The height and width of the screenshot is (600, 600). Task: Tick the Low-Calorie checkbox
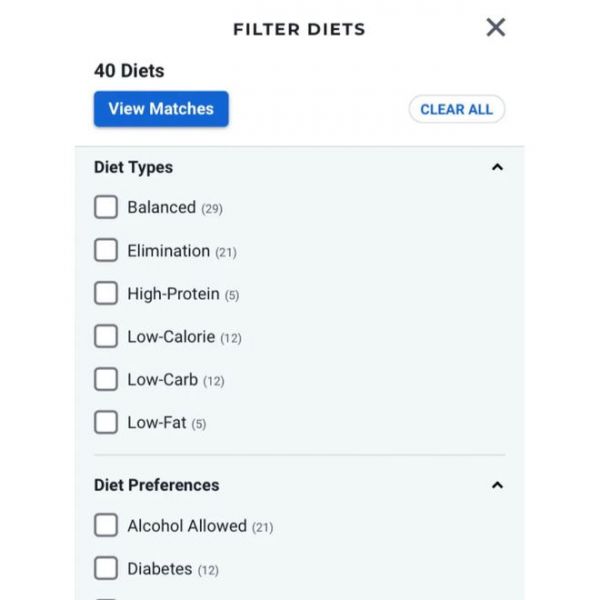106,336
